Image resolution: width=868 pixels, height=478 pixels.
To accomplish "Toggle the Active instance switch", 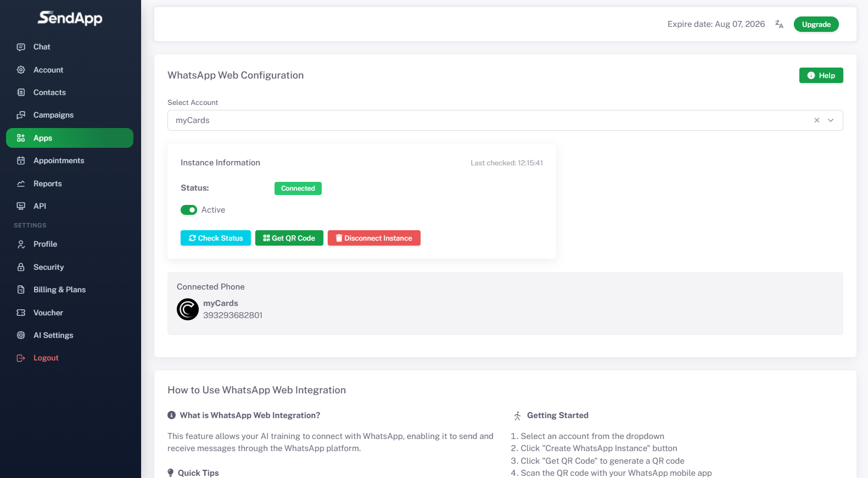I will tap(189, 210).
